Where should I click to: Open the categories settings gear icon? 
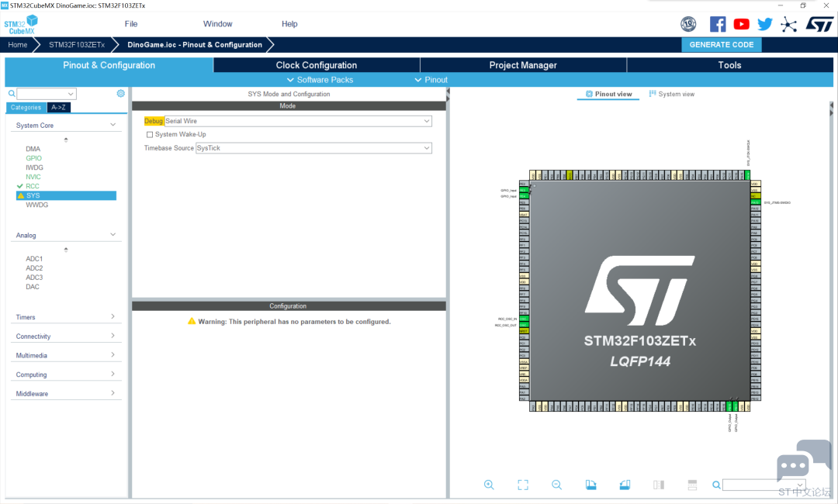121,94
